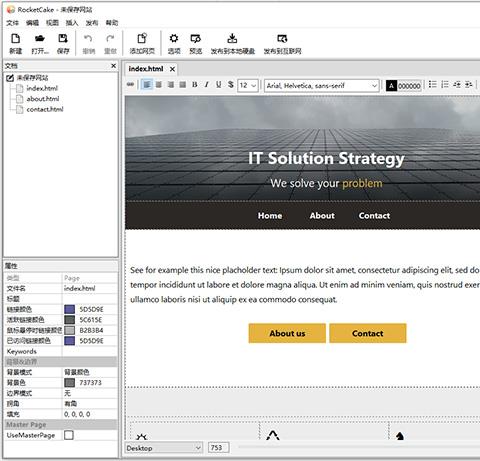The height and width of the screenshot is (461, 480).
Task: Select the index.html editor tab
Action: tap(146, 69)
